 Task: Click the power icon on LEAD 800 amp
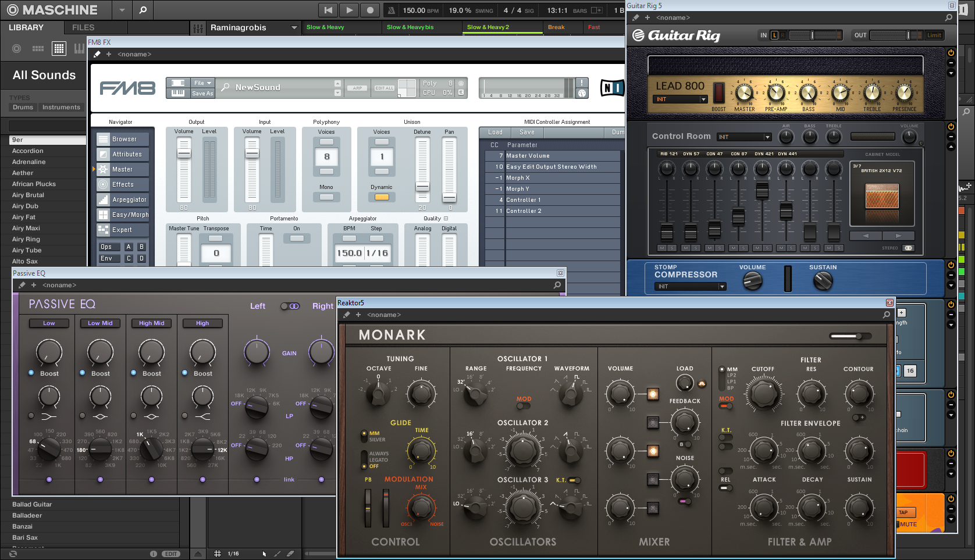click(951, 53)
